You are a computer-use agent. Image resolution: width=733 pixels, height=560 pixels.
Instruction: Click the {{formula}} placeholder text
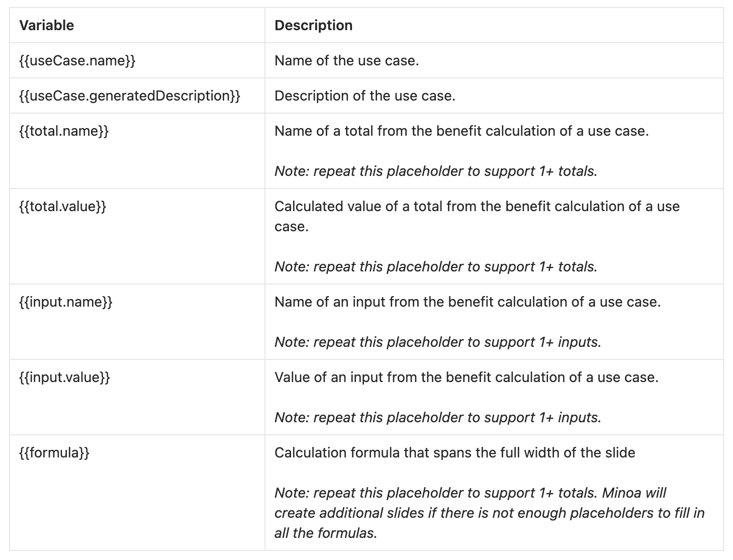click(54, 453)
